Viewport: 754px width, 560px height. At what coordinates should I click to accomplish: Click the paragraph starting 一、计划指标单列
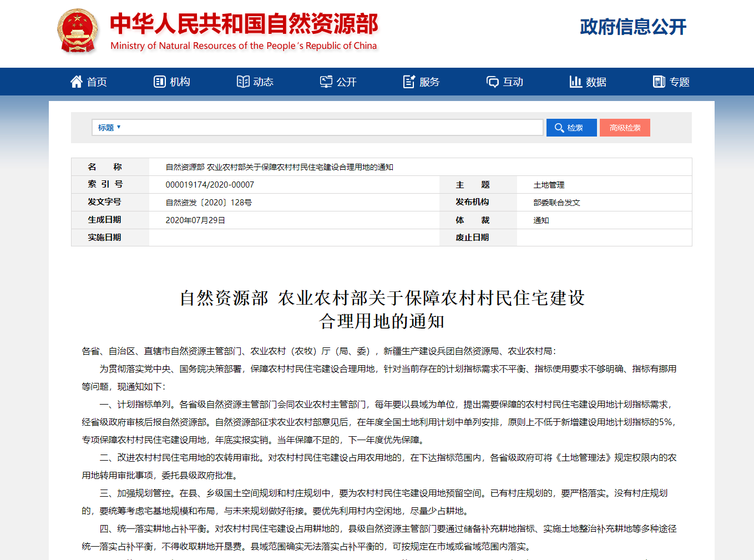tap(379, 422)
